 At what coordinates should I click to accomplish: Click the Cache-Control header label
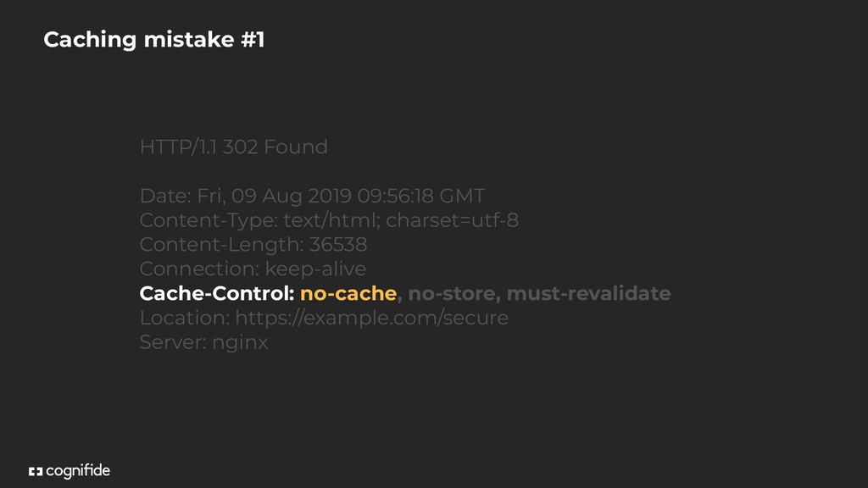point(217,293)
